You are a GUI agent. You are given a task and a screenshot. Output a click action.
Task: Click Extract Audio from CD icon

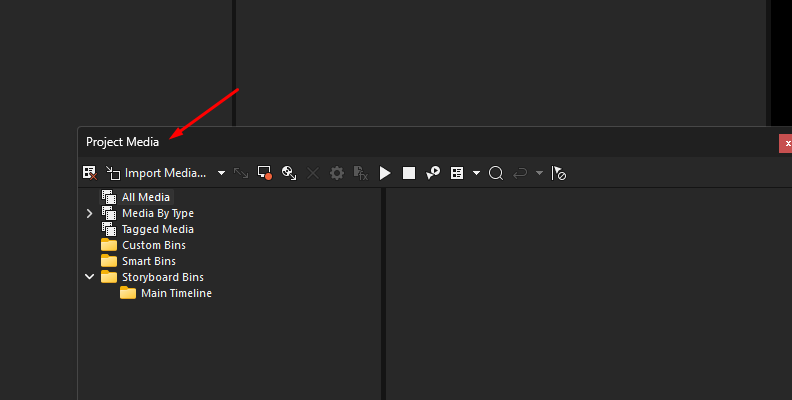click(x=289, y=173)
